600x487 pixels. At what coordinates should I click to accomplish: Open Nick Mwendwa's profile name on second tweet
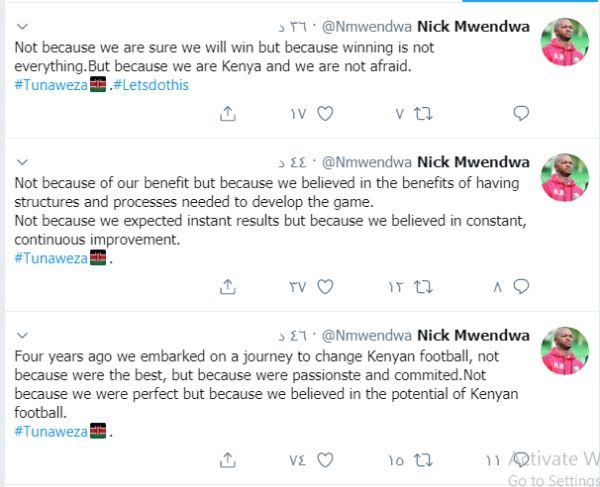click(486, 160)
